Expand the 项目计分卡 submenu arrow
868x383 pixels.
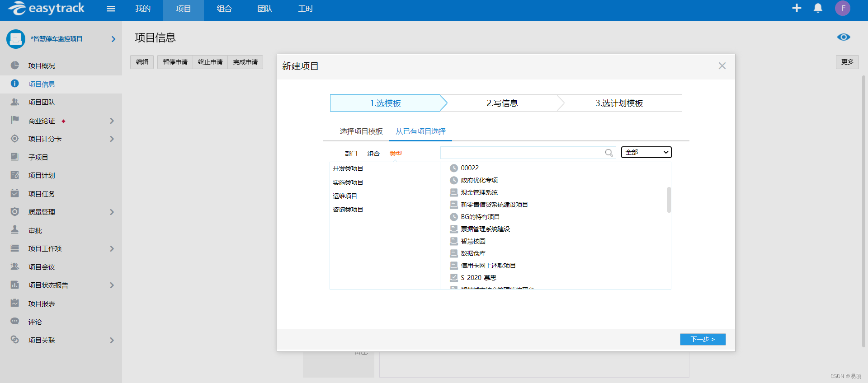[112, 139]
